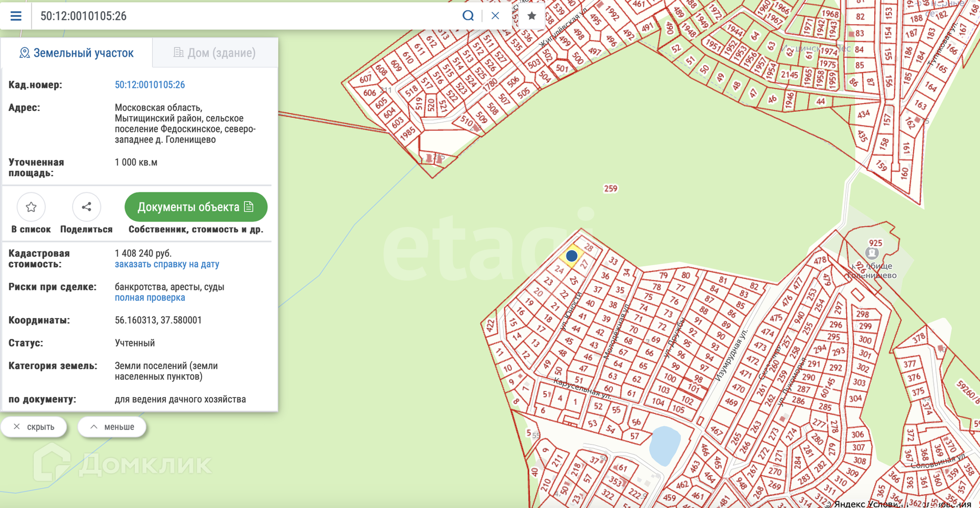This screenshot has width=980, height=508.
Task: Open Документы объекта button
Action: coord(195,207)
